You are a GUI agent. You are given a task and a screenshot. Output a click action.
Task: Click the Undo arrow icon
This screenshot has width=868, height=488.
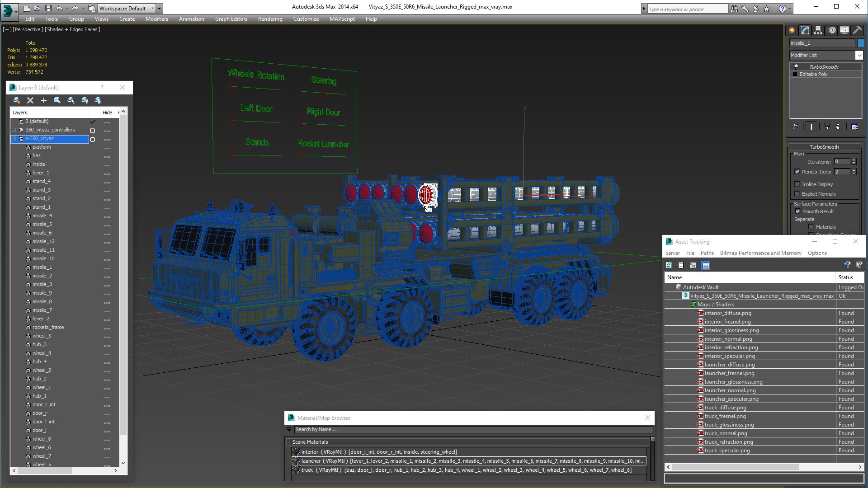[x=59, y=8]
